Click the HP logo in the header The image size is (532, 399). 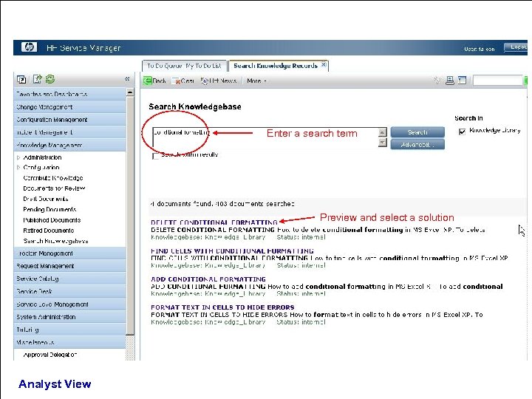point(29,47)
